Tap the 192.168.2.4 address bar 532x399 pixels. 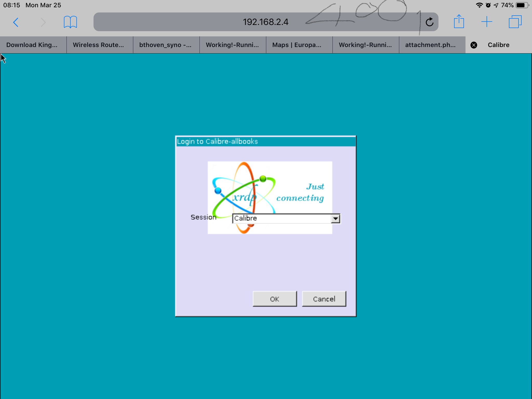click(265, 22)
